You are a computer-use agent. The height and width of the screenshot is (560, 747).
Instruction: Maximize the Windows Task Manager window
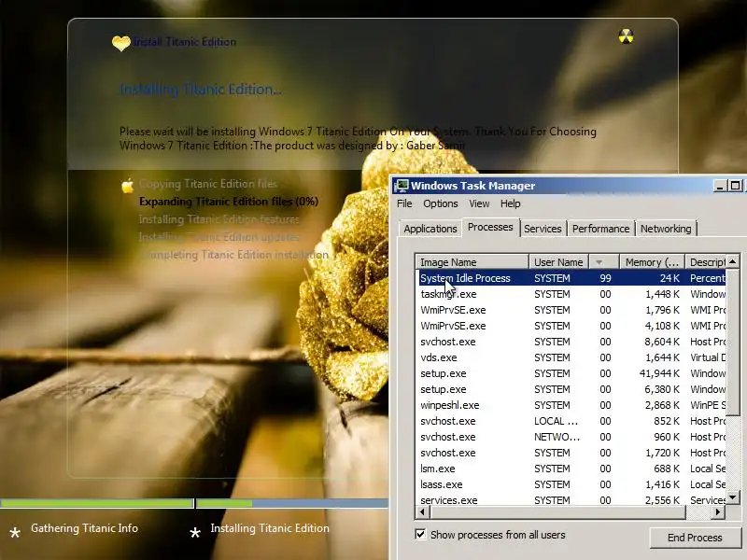735,186
